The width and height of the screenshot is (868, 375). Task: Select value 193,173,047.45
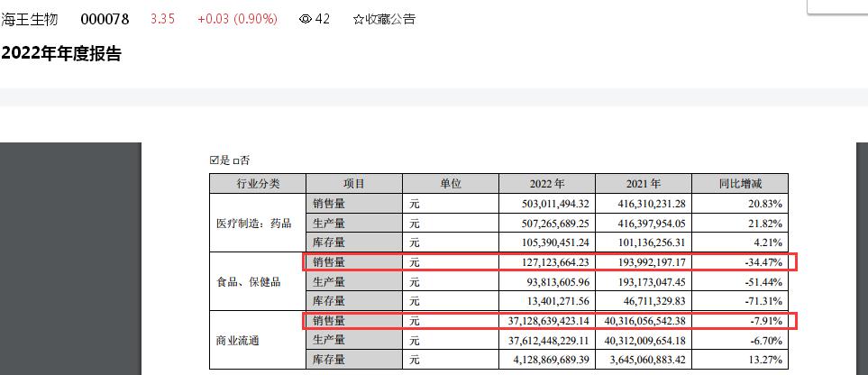(652, 282)
